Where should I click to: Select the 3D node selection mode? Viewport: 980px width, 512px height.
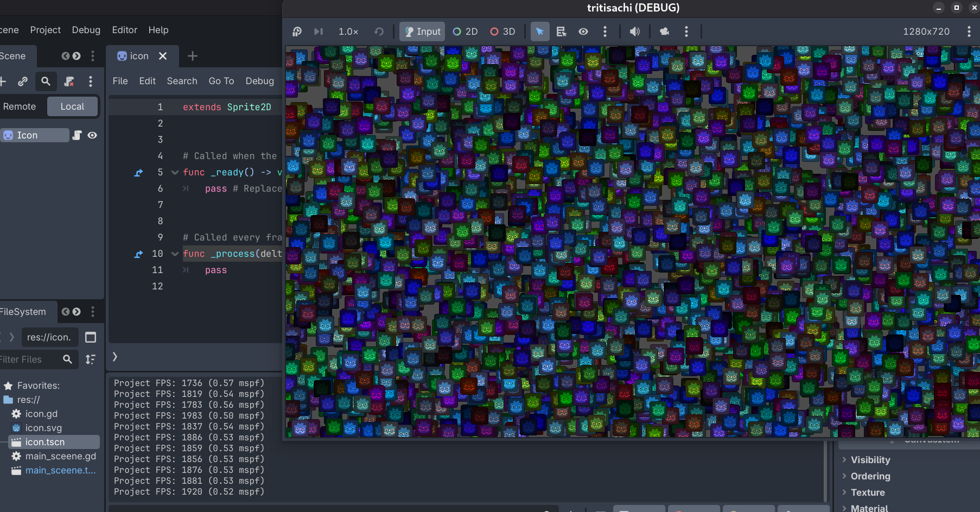502,31
